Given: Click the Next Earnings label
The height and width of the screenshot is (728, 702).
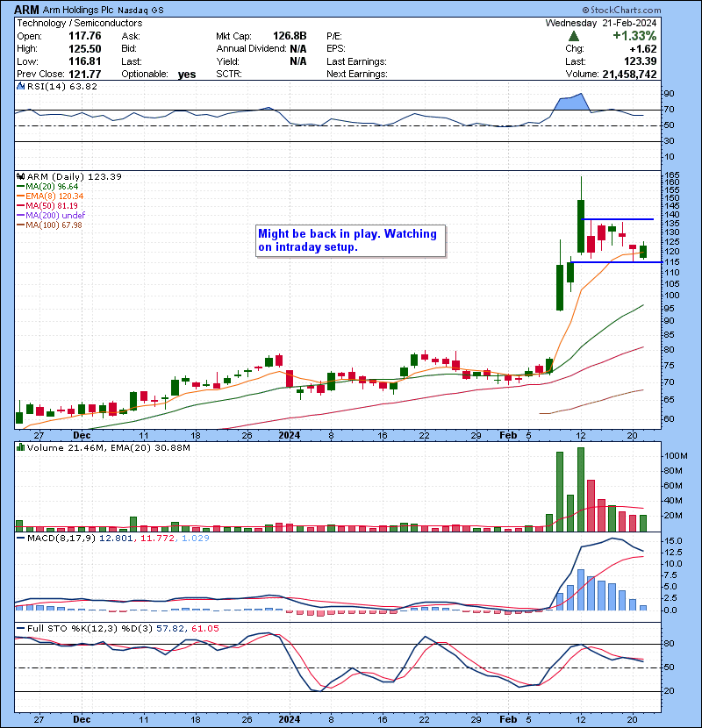Looking at the screenshot, I should click(x=357, y=75).
